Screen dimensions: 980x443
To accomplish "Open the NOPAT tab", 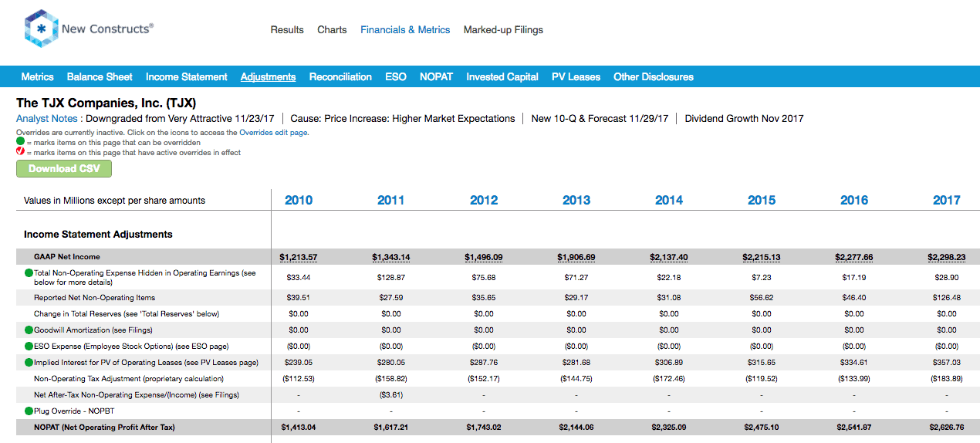I will click(x=436, y=76).
